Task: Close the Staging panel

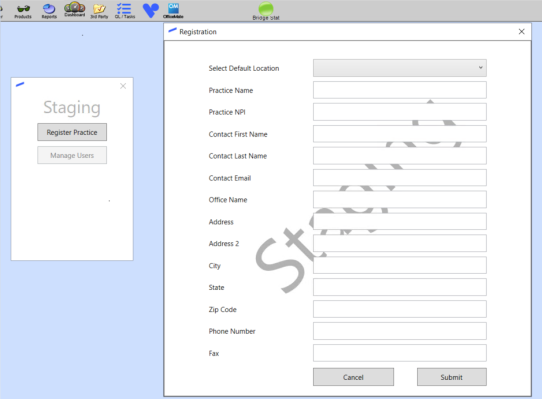Action: pyautogui.click(x=123, y=86)
